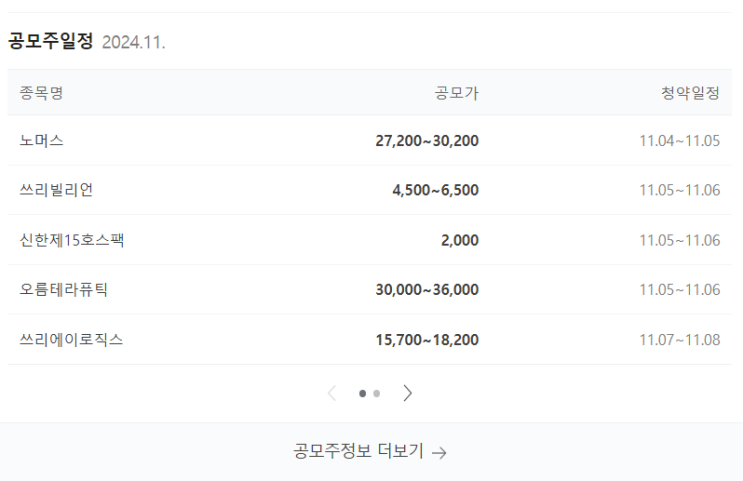Click the 종목명 column header
The height and width of the screenshot is (481, 743).
click(x=41, y=92)
